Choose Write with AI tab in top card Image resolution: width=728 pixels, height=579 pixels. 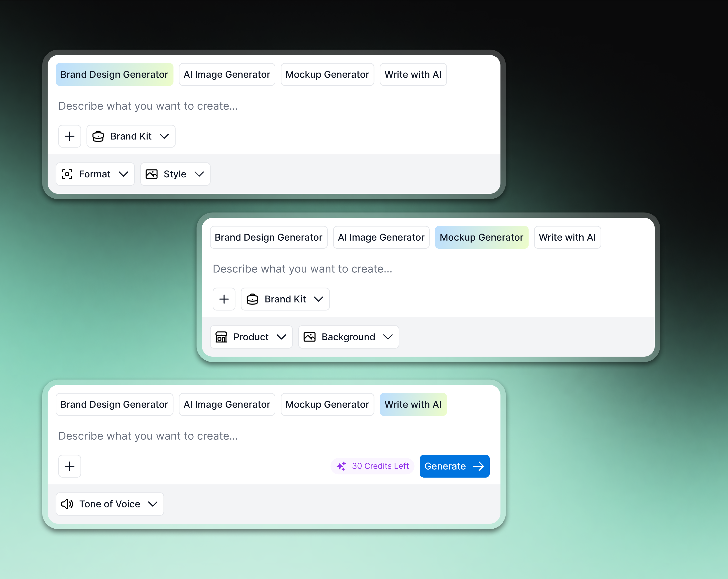413,74
